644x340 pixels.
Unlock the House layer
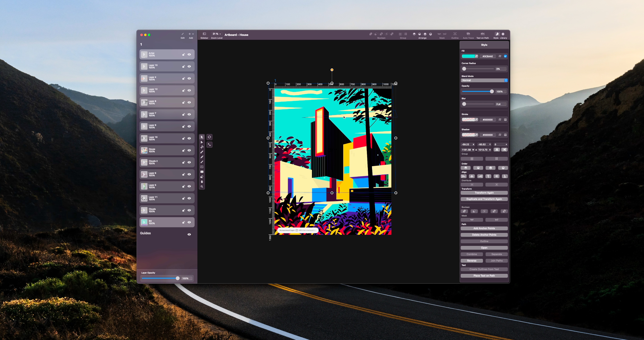click(x=184, y=150)
